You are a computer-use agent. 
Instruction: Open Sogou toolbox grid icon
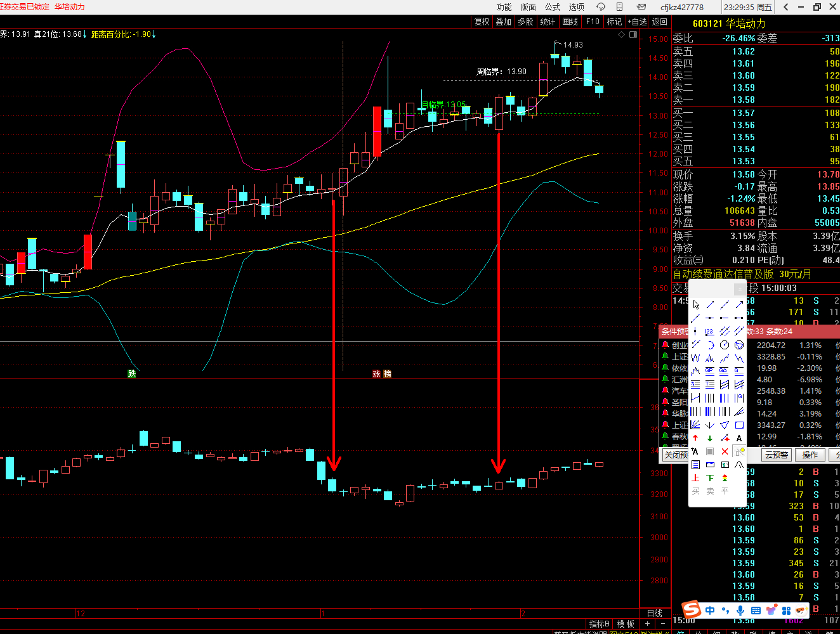(x=787, y=610)
